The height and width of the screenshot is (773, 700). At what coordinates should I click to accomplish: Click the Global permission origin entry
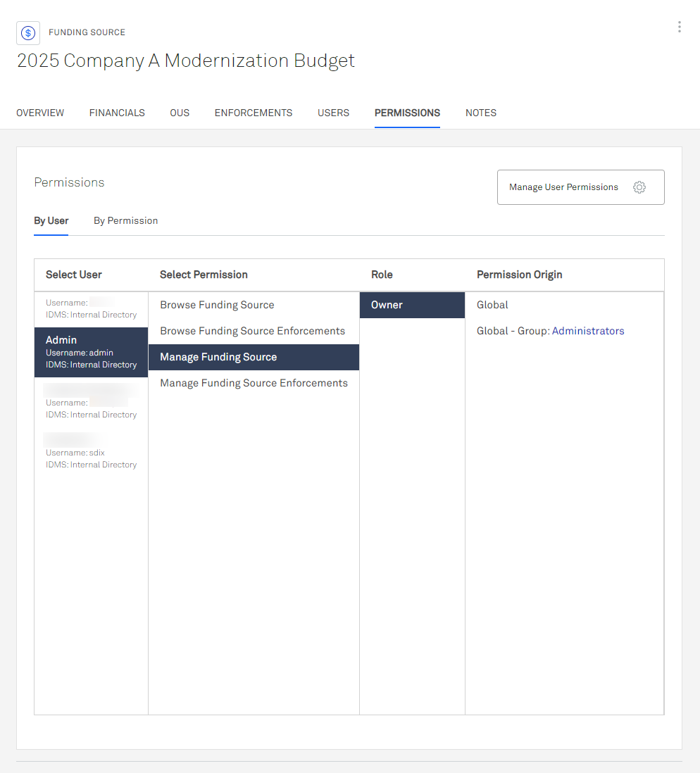tap(492, 305)
